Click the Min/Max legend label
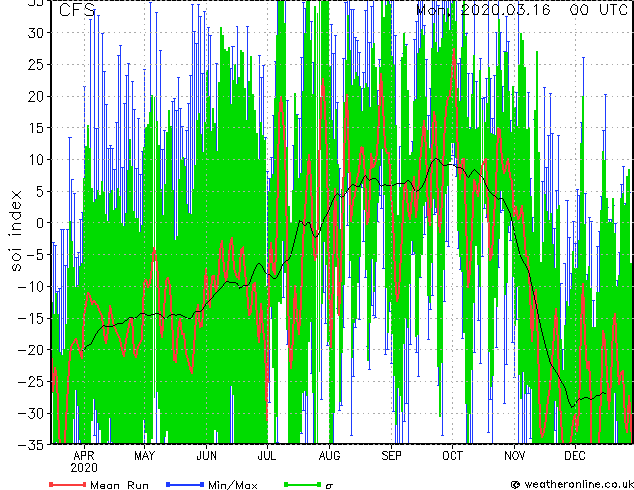 (x=232, y=485)
